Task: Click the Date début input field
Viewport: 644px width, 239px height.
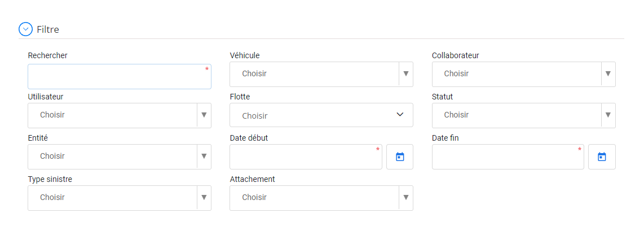Action: point(306,157)
